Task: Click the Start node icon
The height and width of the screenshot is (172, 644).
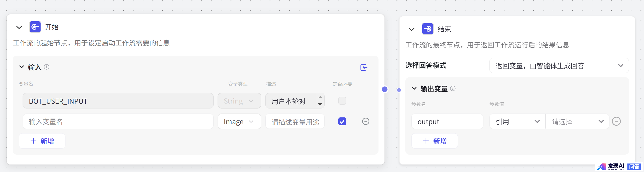Action: (x=35, y=27)
